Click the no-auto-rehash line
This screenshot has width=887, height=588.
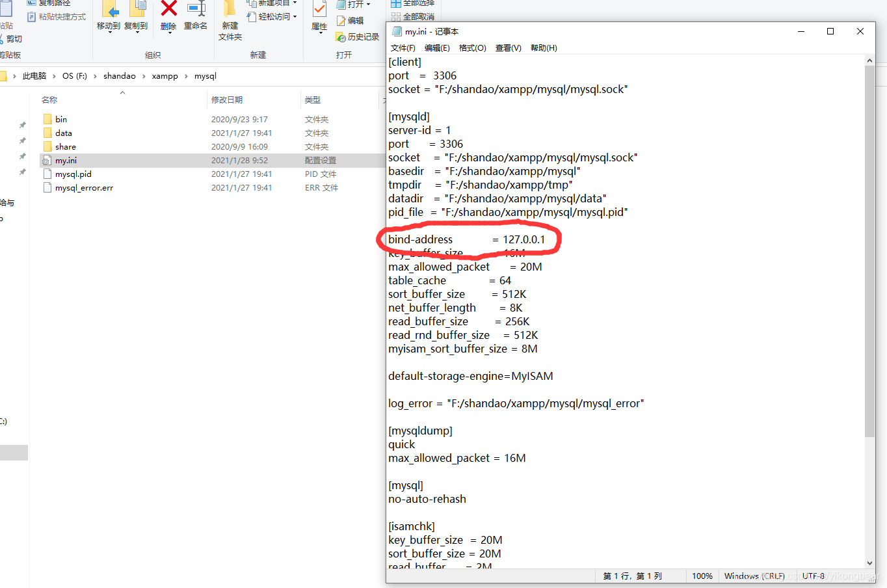[x=427, y=499]
